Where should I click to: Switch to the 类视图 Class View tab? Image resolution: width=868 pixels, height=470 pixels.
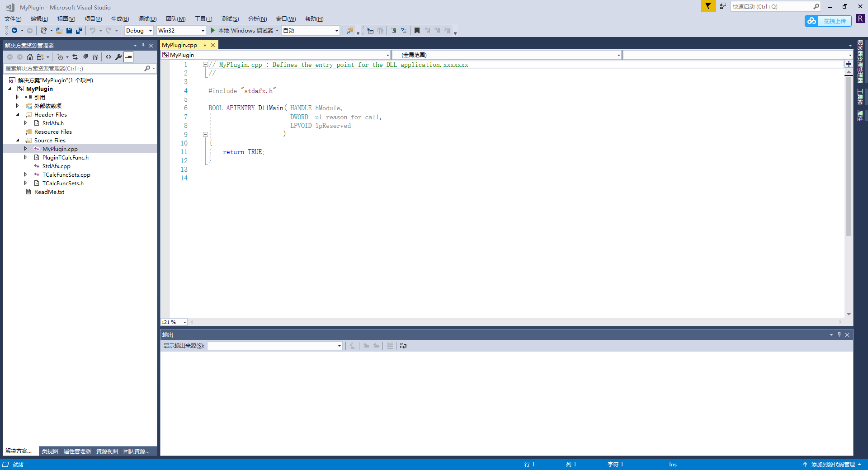click(50, 451)
